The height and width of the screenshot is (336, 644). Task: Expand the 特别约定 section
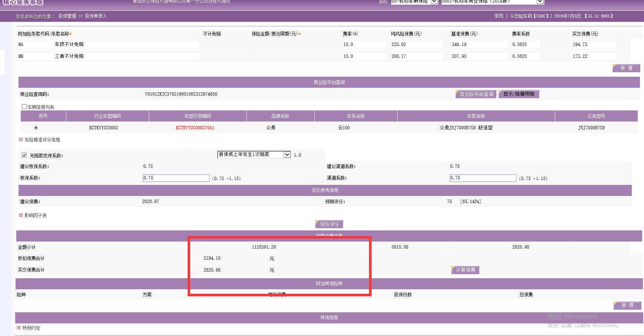tap(19, 328)
